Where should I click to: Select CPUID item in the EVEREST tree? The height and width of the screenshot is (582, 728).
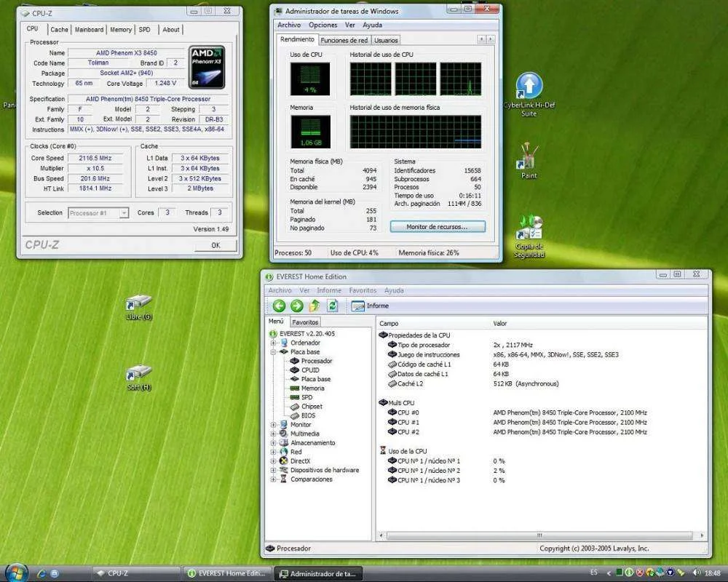(x=310, y=370)
